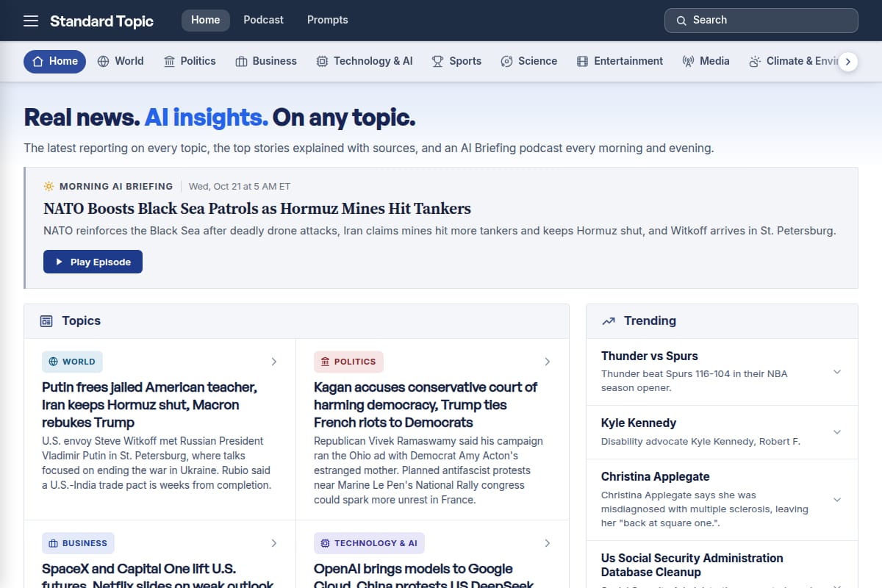Show more categories with the right arrow

[848, 62]
